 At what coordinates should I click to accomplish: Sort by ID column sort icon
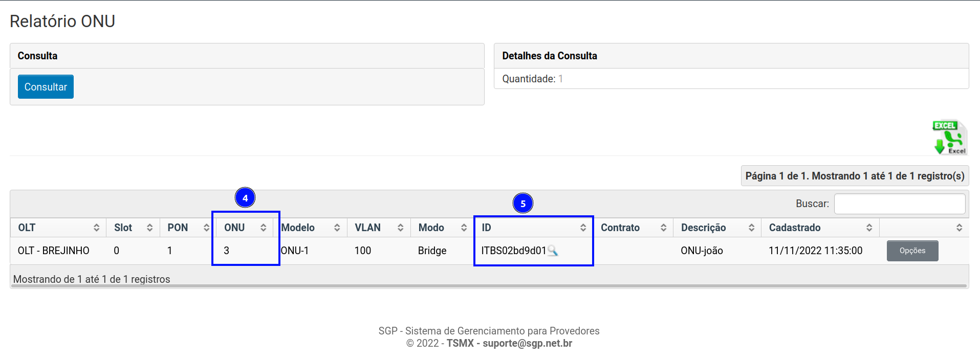(583, 228)
